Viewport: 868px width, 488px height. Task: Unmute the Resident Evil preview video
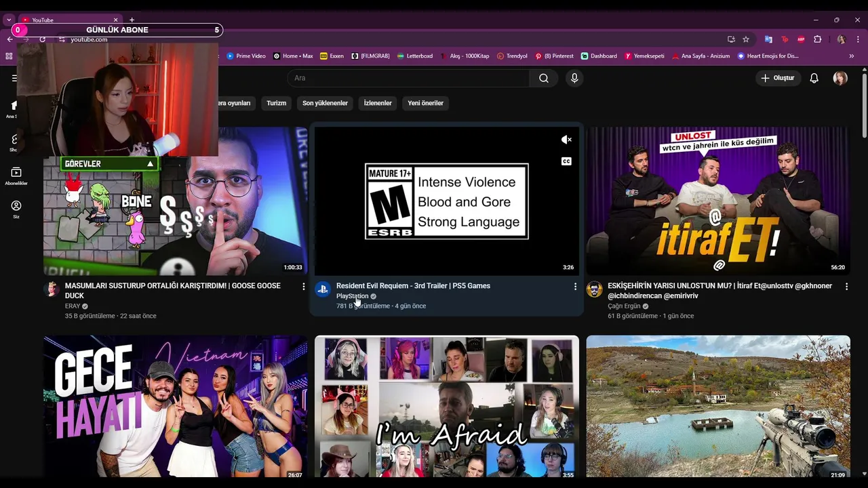(567, 140)
